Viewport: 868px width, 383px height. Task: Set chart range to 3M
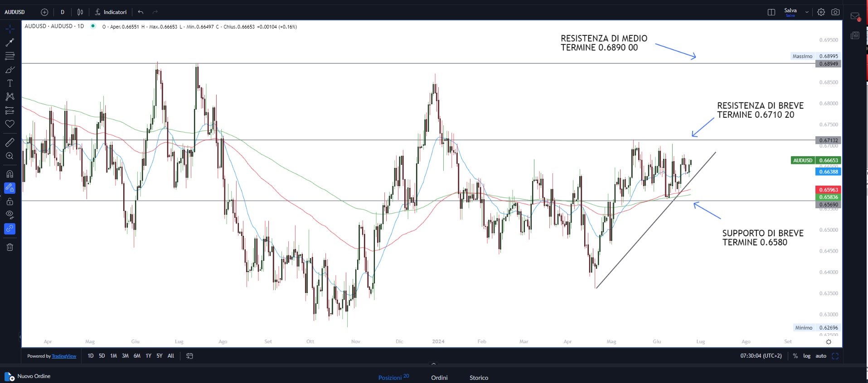pos(125,356)
